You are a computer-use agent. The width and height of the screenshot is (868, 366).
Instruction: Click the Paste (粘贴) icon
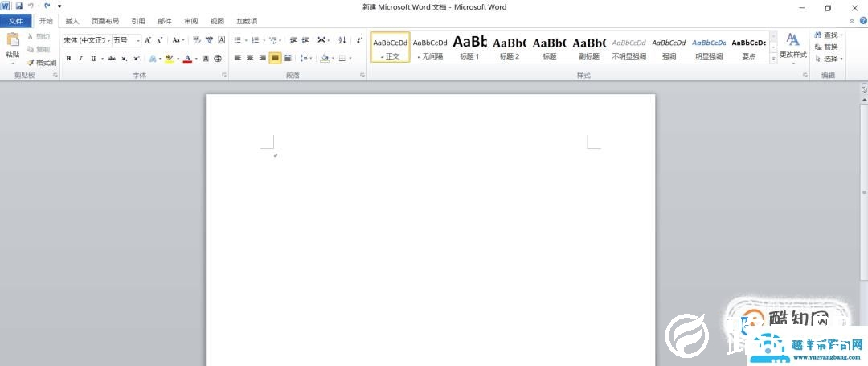pos(12,40)
